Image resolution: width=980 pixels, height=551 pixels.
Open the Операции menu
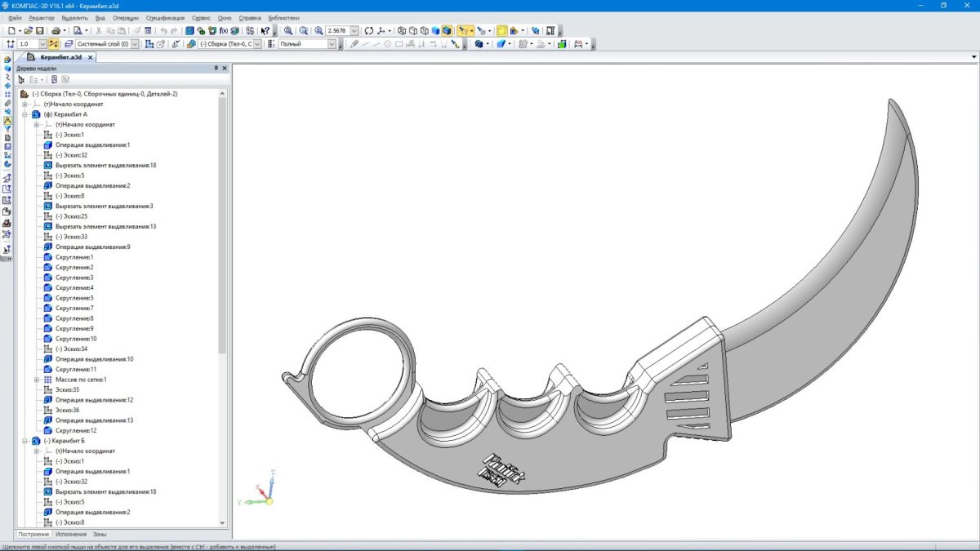tap(126, 17)
